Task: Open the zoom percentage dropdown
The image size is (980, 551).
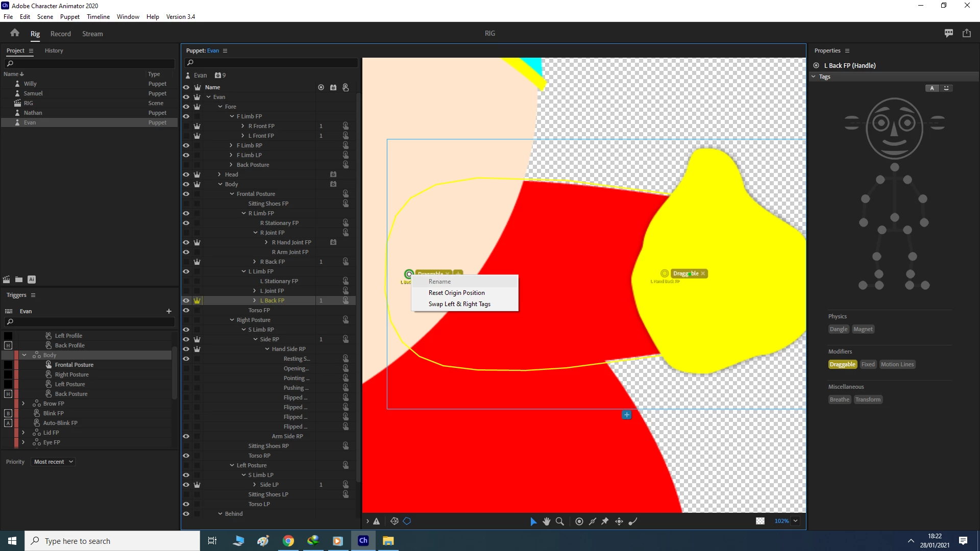Action: [795, 521]
